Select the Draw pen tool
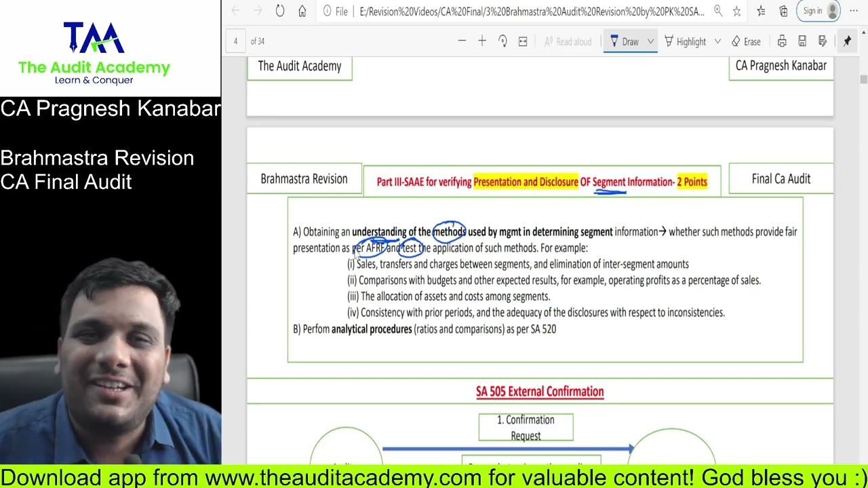The width and height of the screenshot is (868, 488). click(625, 41)
